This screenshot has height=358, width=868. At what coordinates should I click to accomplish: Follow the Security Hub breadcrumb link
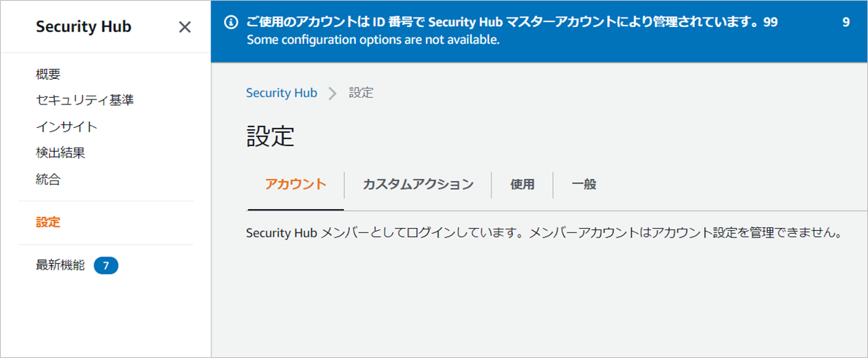coord(281,93)
